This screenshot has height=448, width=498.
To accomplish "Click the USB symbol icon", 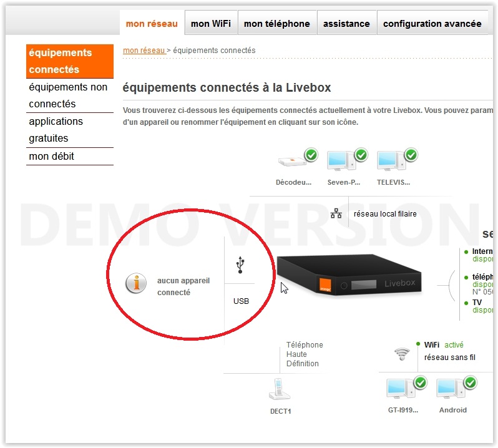I will point(240,265).
